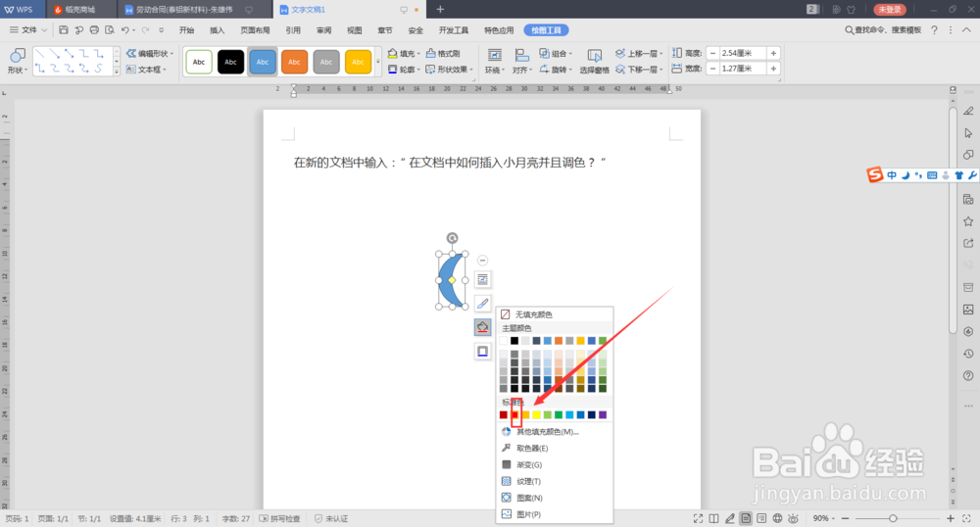
Task: Open the Drawing Tools (绘图工具) tab
Action: (546, 30)
